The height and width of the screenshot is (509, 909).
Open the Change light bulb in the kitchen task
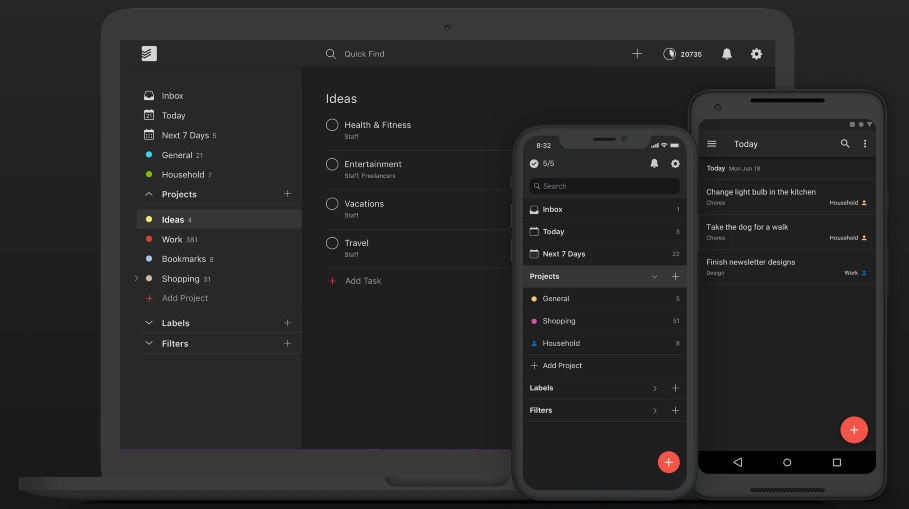pyautogui.click(x=787, y=197)
